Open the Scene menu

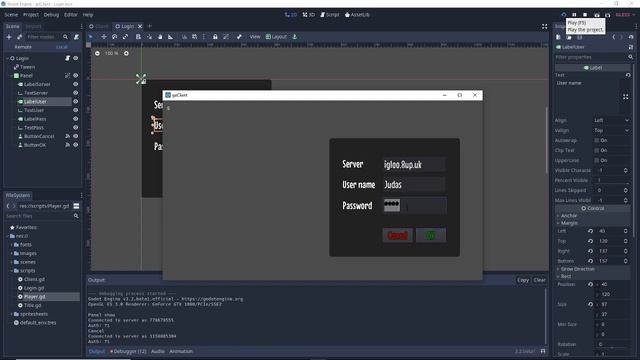(x=11, y=15)
